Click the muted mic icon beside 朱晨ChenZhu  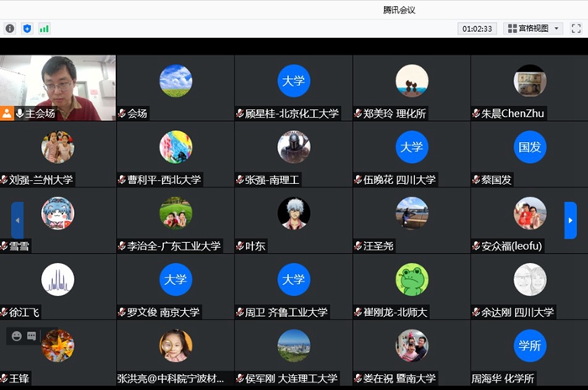pos(476,113)
